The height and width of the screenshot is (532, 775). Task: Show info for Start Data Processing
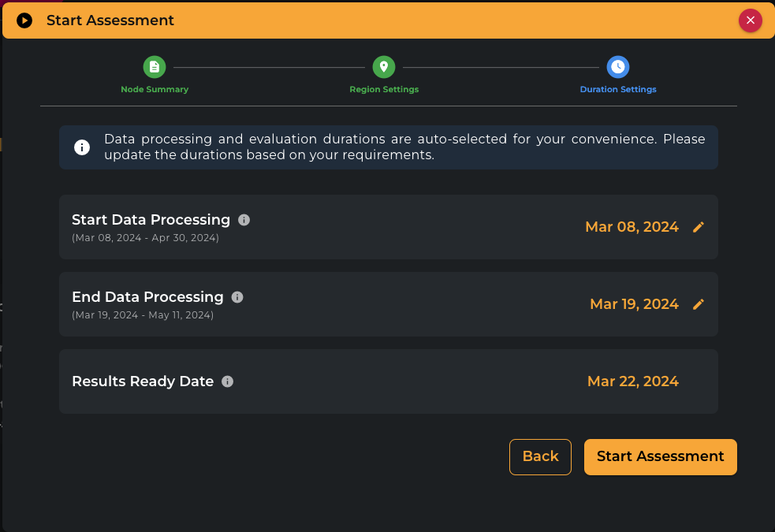pos(244,220)
